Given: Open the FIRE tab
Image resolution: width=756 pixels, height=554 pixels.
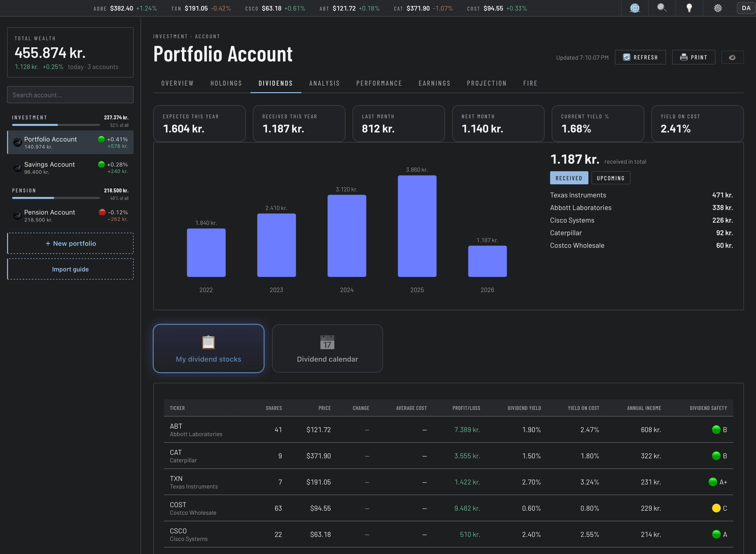Looking at the screenshot, I should pos(530,83).
